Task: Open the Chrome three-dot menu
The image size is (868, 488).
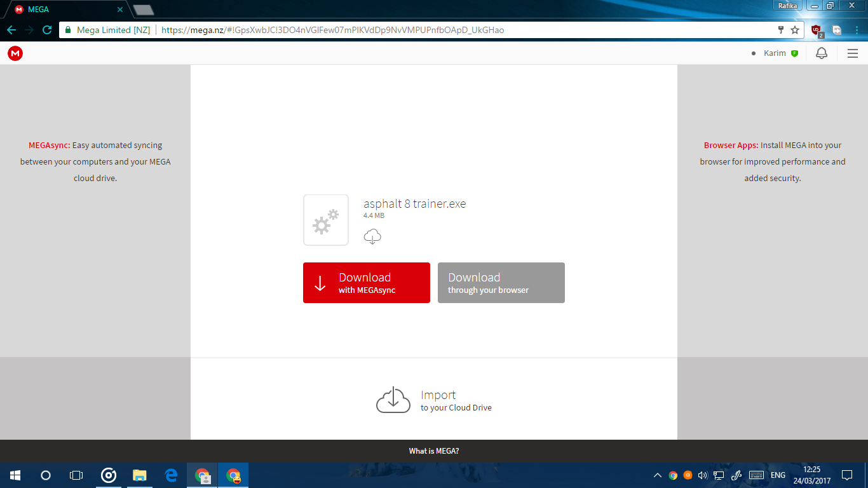Action: point(856,30)
